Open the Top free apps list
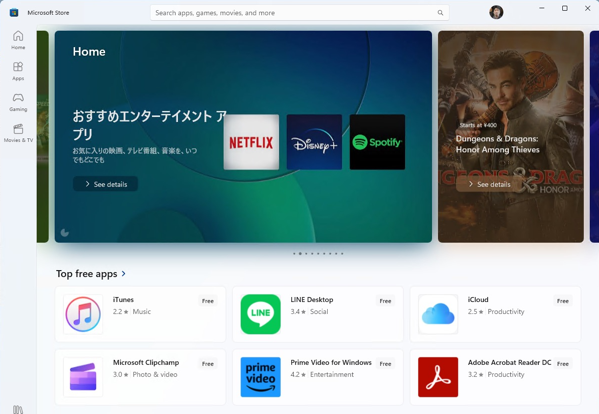Screen dimensions: 599x414 [91, 274]
